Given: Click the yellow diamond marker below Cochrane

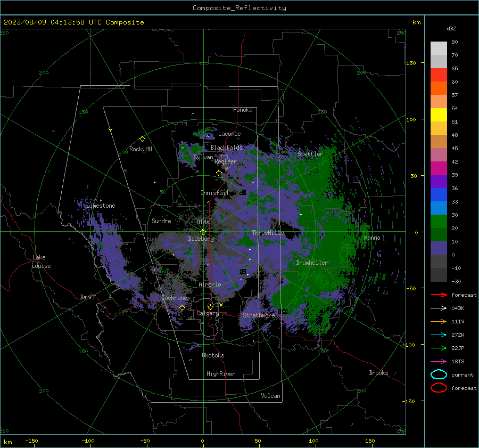Looking at the screenshot, I should 182,308.
